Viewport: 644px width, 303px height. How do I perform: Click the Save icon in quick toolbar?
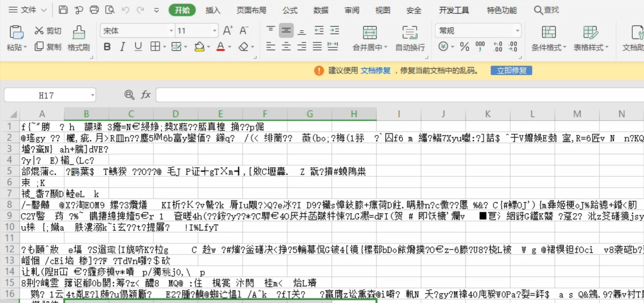(63, 10)
